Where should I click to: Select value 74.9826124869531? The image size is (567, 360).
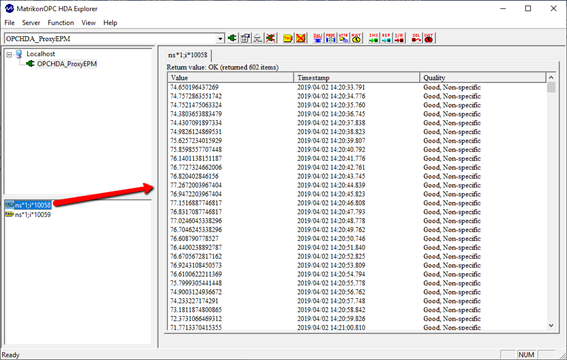[x=196, y=132]
